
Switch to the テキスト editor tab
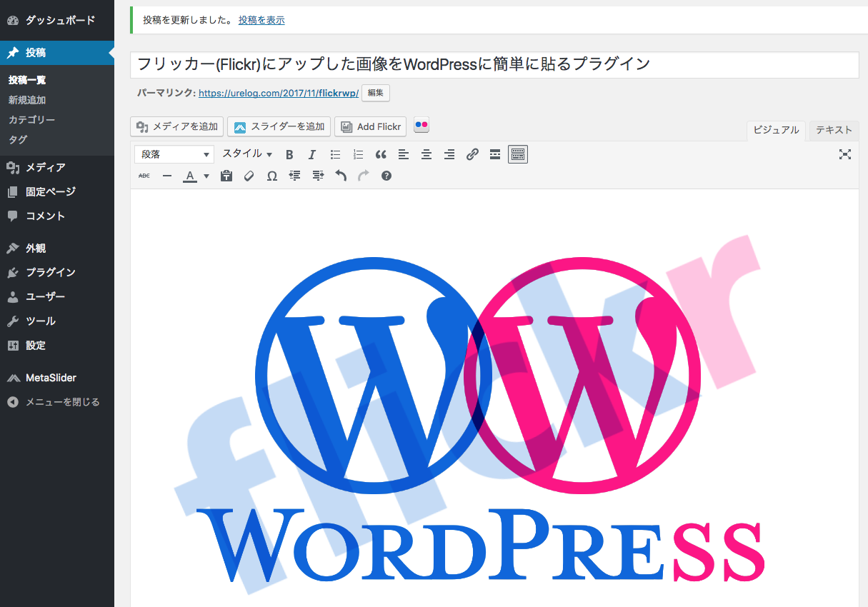834,130
